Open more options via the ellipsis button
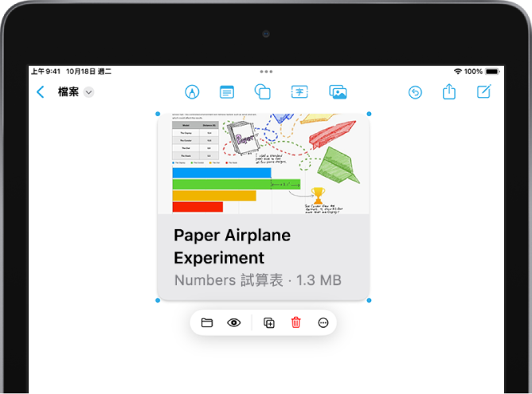This screenshot has width=532, height=394. click(x=323, y=322)
